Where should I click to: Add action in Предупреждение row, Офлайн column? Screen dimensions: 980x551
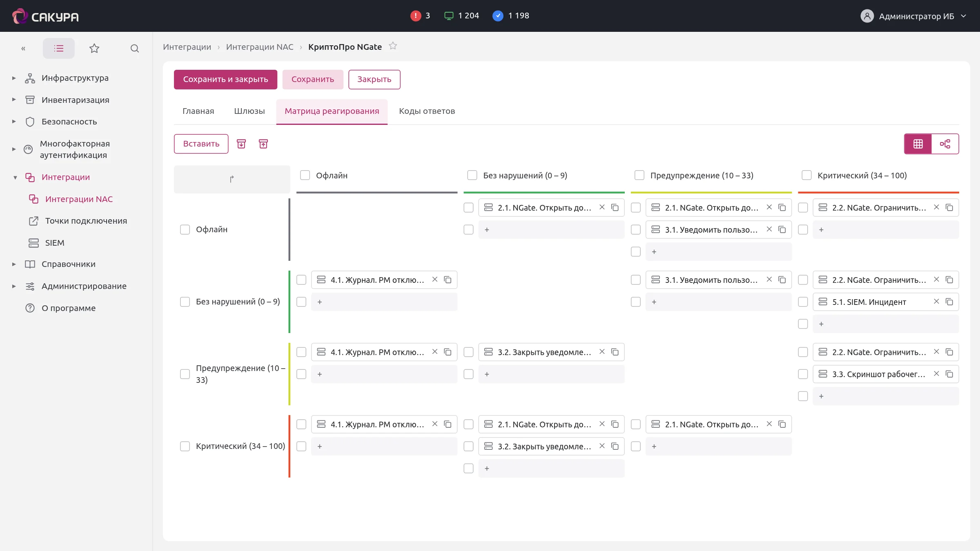(384, 374)
